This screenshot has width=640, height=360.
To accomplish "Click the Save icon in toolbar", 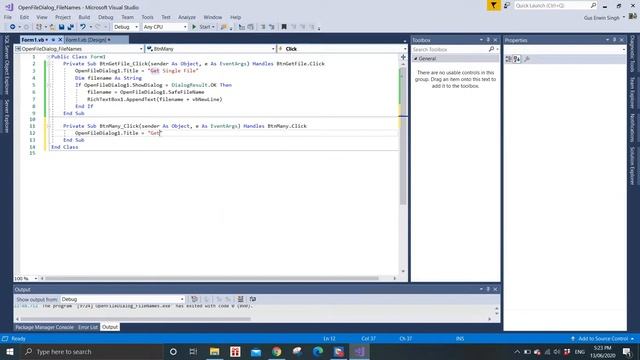I will pos(62,27).
